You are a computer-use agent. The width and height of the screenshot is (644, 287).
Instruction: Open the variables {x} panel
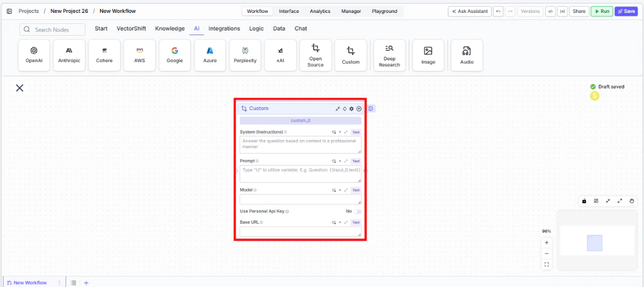562,12
